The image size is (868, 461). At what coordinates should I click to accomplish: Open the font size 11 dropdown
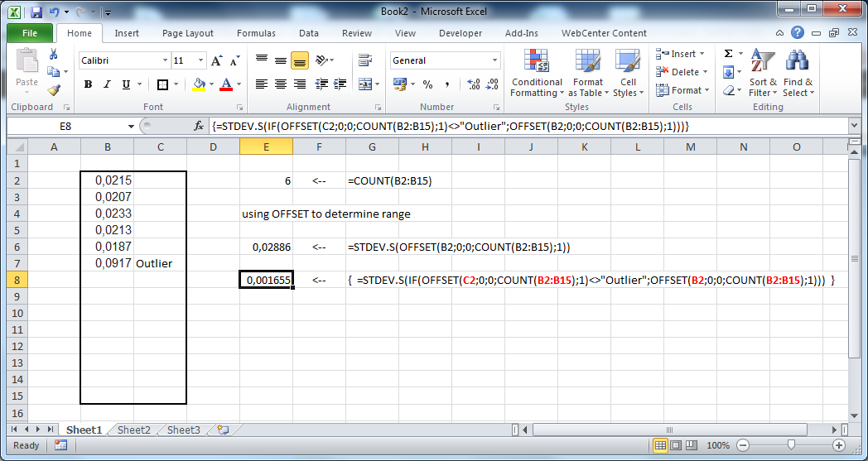point(201,60)
